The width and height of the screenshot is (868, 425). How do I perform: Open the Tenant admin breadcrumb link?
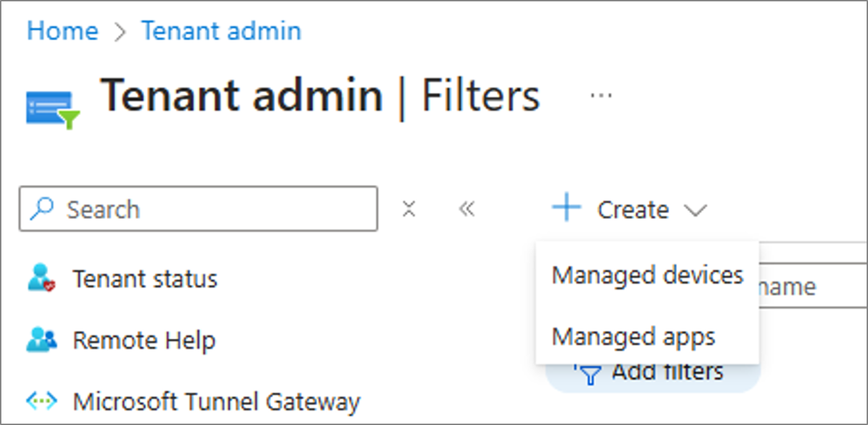pyautogui.click(x=222, y=30)
